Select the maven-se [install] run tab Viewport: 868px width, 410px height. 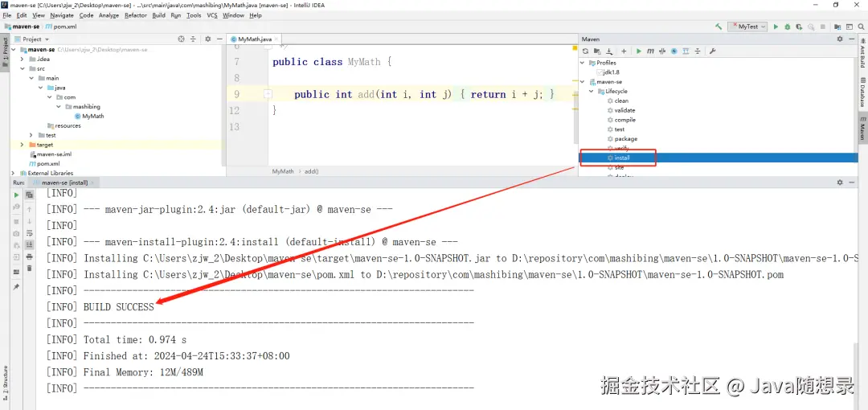65,182
